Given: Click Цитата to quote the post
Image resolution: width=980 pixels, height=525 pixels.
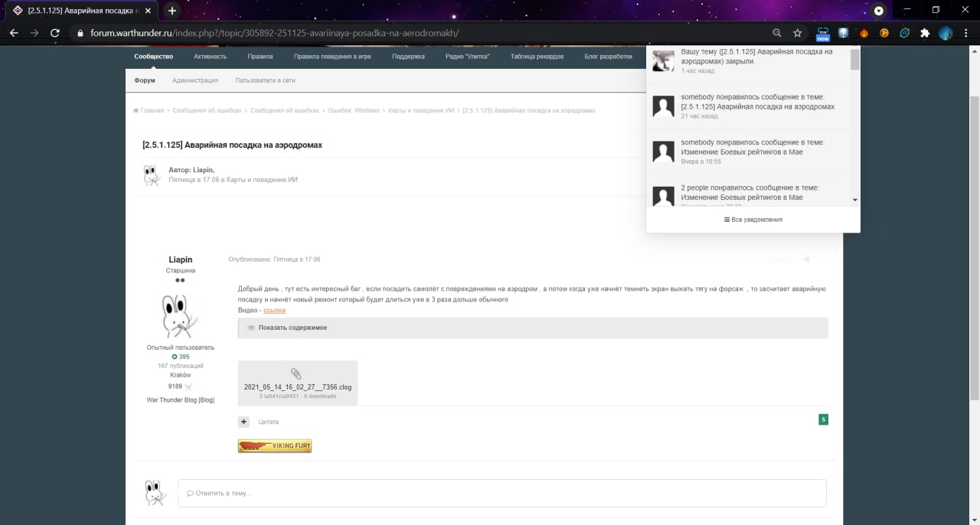Looking at the screenshot, I should click(x=269, y=422).
